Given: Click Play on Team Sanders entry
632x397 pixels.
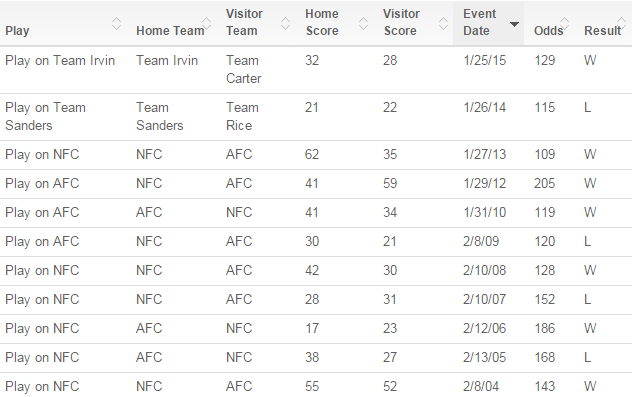Looking at the screenshot, I should click(x=45, y=116).
